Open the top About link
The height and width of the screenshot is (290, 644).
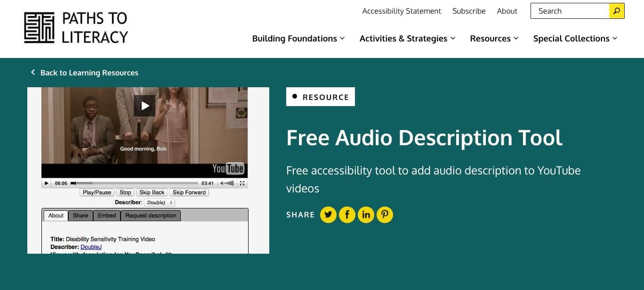tap(507, 11)
